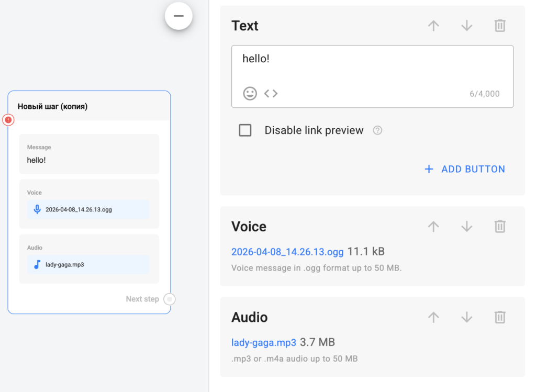Image resolution: width=536 pixels, height=392 pixels.
Task: Click the Next step connector circle
Action: tap(169, 299)
